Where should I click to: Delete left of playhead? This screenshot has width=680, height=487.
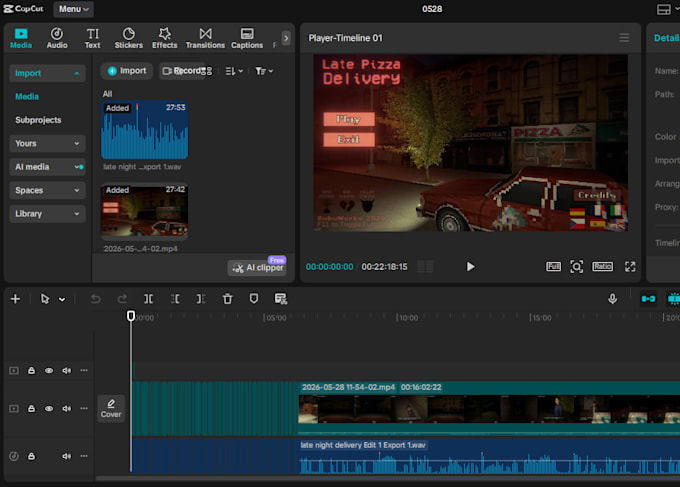tap(175, 299)
